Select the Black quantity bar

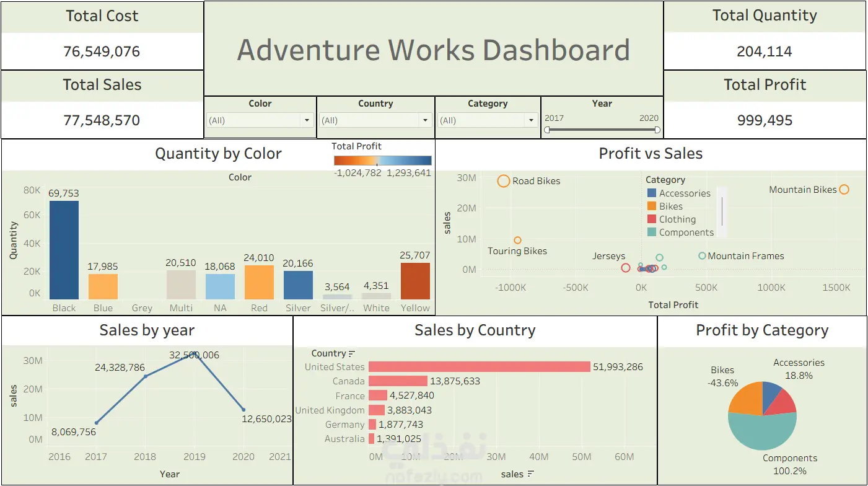pos(64,250)
